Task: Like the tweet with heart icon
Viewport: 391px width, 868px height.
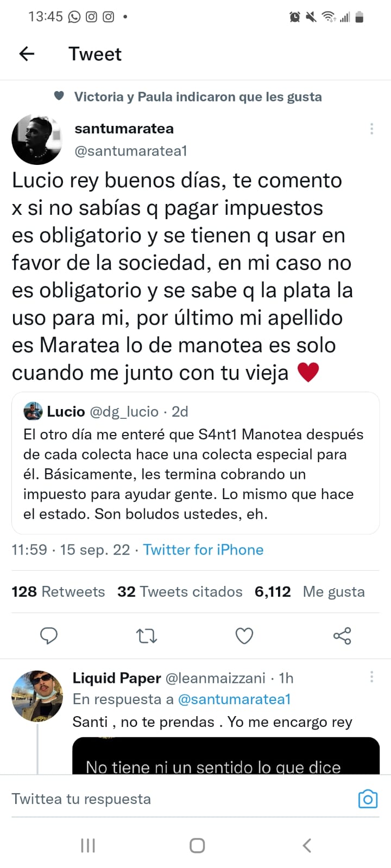Action: pos(244,635)
